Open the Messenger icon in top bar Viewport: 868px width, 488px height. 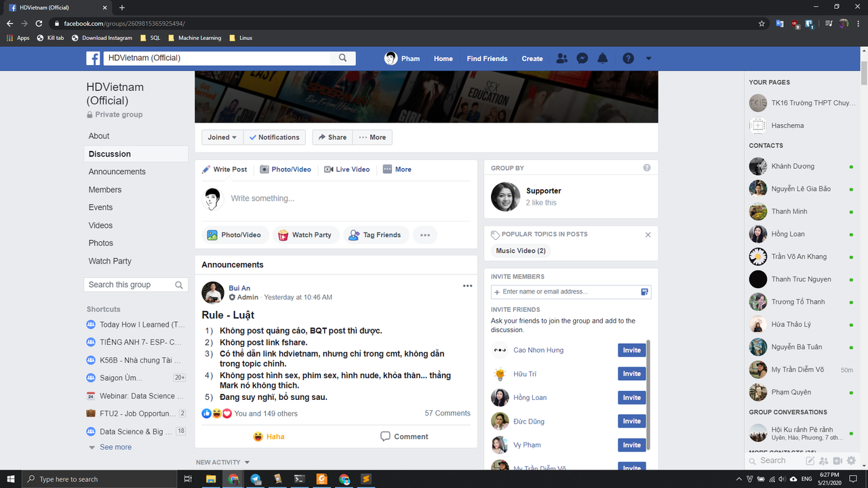(582, 58)
